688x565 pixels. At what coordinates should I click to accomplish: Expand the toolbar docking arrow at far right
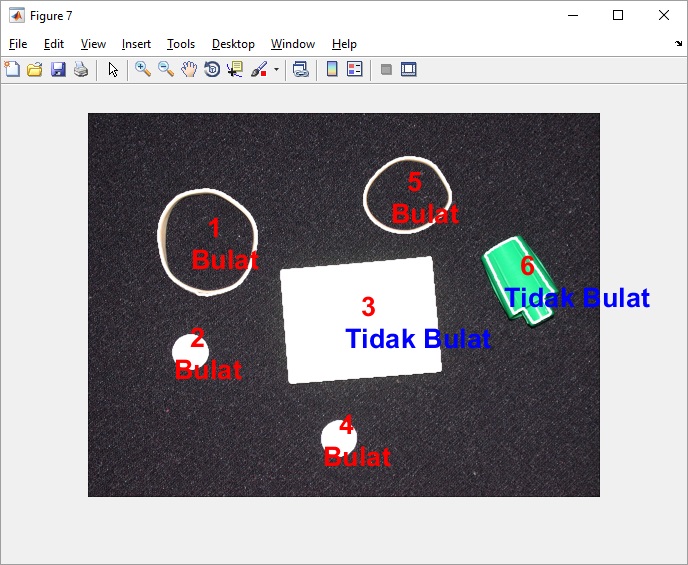pyautogui.click(x=679, y=44)
